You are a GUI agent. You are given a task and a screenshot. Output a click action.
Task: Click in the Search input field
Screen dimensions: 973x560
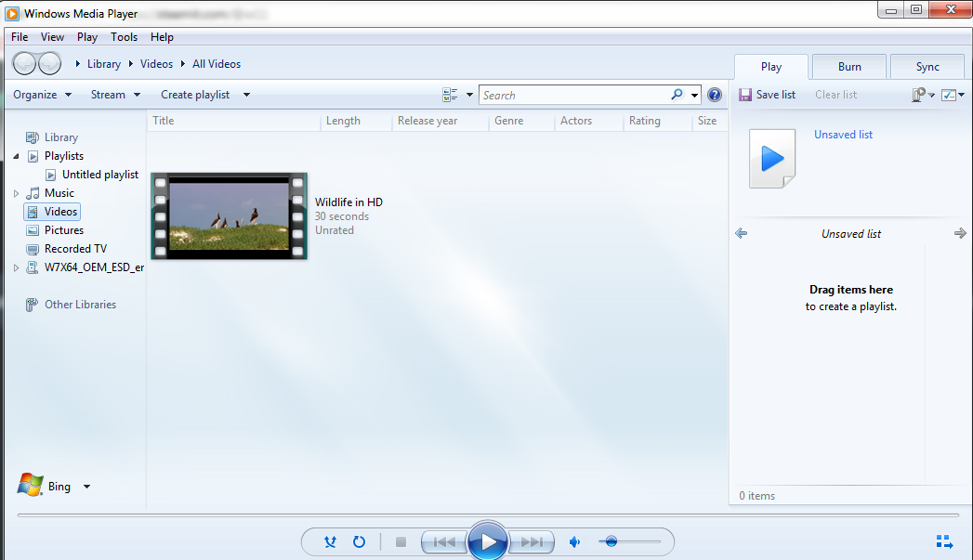point(574,95)
